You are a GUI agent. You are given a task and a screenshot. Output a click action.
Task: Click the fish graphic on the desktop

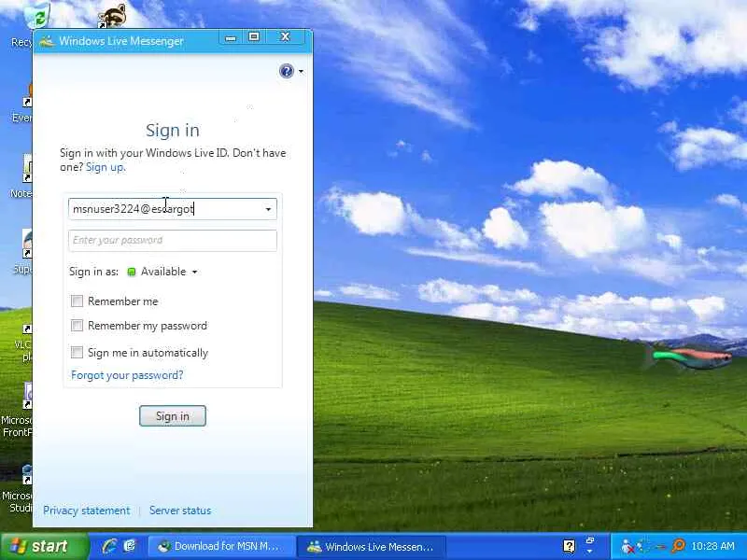pyautogui.click(x=689, y=357)
